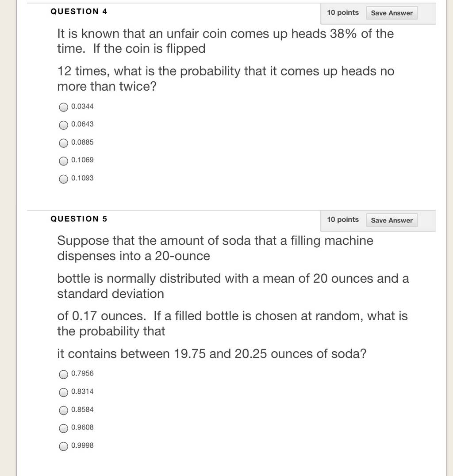This screenshot has width=453, height=476.
Task: Choose the 0.0643 radio option
Action: [63, 125]
